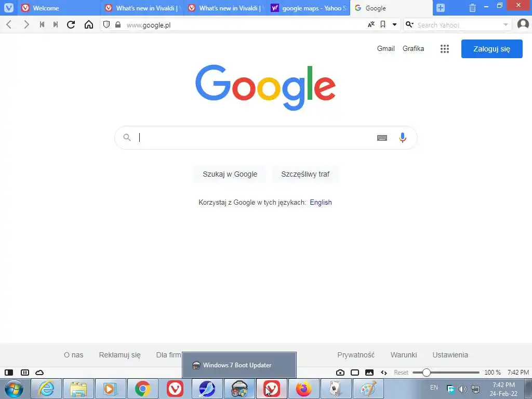Launch Google Chrome from taskbar
Screen dimensions: 532x399
142,389
